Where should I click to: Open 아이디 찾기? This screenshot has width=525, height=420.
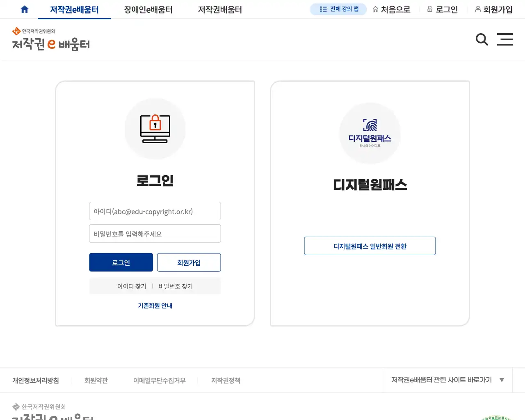coord(131,286)
